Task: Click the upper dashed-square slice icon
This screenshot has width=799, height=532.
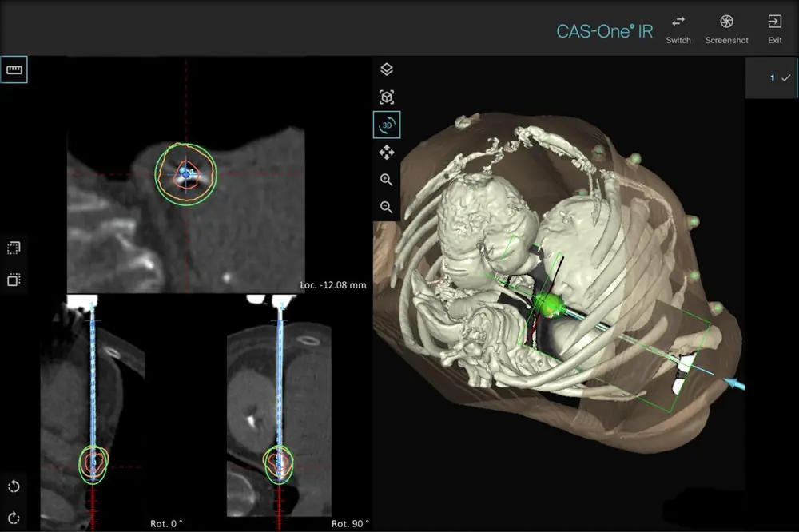Action: click(14, 248)
